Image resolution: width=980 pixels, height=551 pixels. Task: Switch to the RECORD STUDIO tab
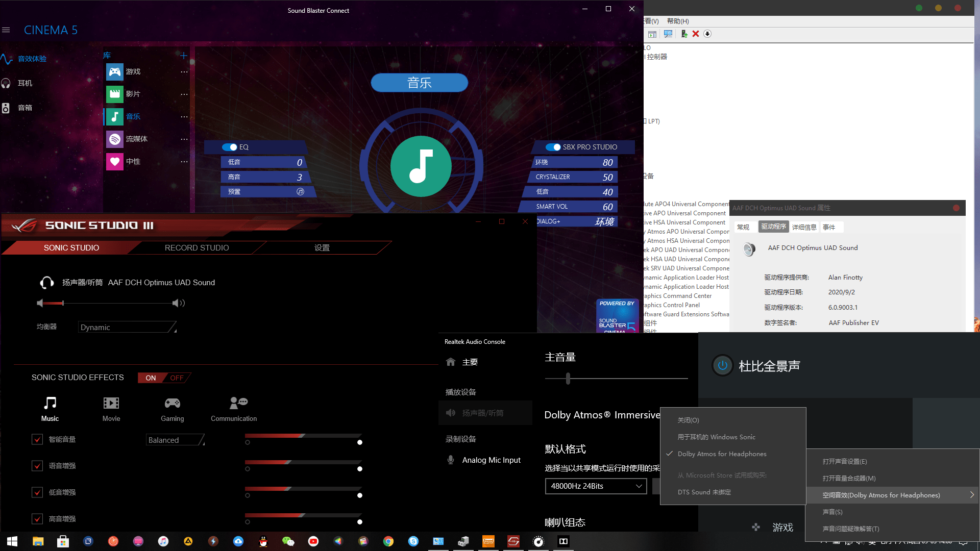(x=197, y=248)
